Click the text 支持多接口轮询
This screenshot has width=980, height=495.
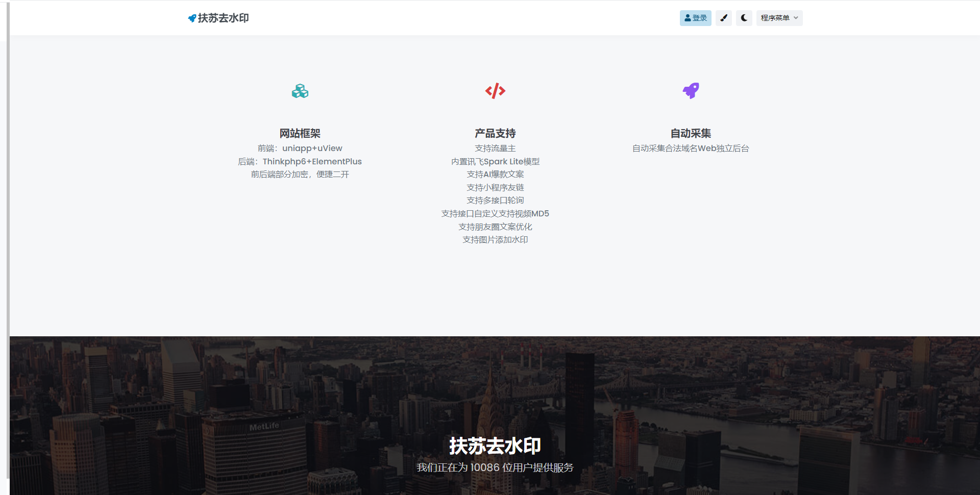coord(495,201)
